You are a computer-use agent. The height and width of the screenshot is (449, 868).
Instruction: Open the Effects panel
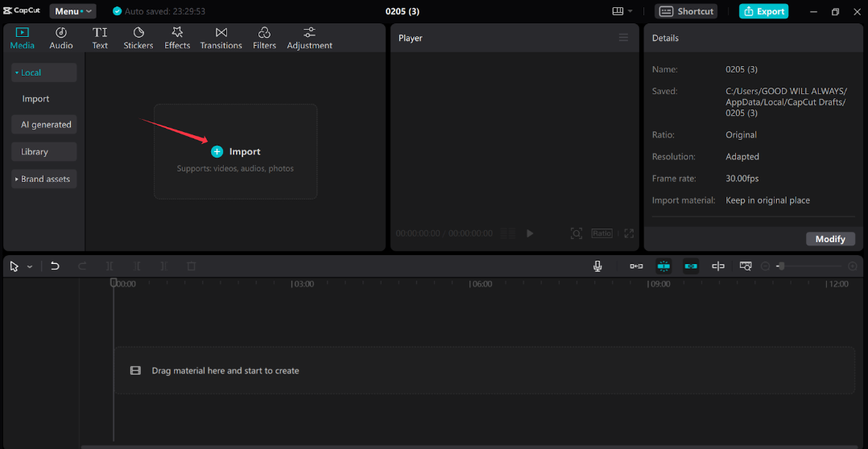(x=177, y=38)
